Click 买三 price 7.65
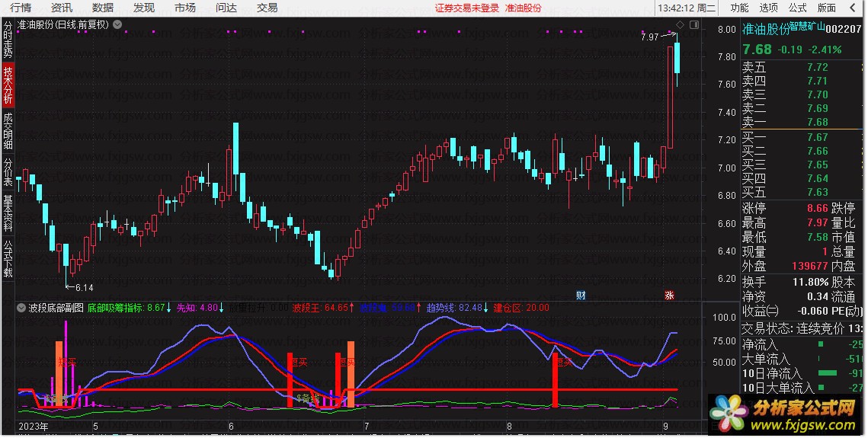The width and height of the screenshot is (868, 438). (817, 165)
